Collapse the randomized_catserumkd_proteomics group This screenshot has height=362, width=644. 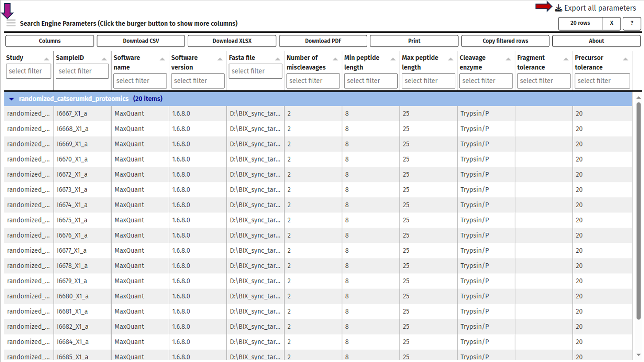[x=12, y=99]
